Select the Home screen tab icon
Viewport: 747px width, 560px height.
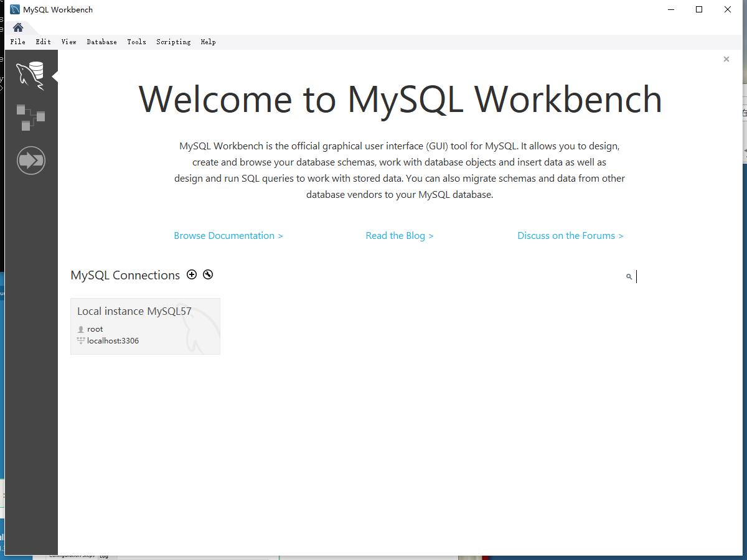[17, 27]
